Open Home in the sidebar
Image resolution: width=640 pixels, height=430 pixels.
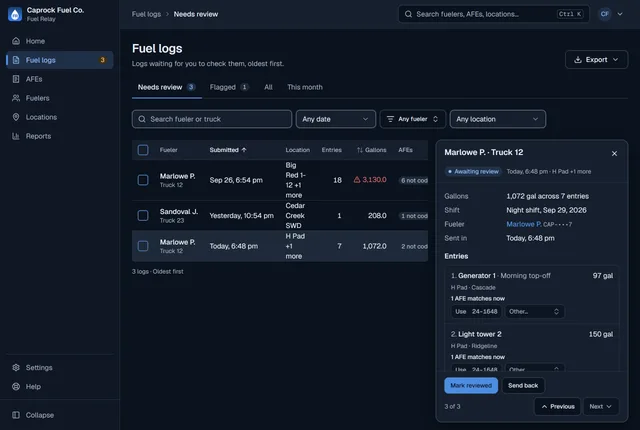pos(60,41)
